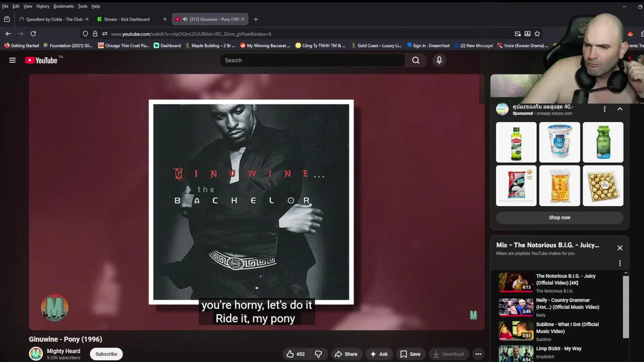Open the Chicago Thin Crust Pizza bookmark

(x=124, y=45)
